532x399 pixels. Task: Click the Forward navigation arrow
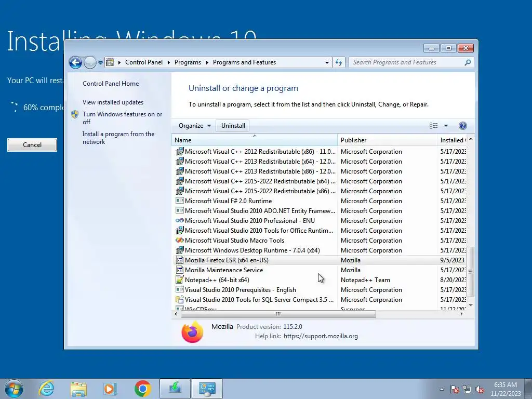(90, 62)
